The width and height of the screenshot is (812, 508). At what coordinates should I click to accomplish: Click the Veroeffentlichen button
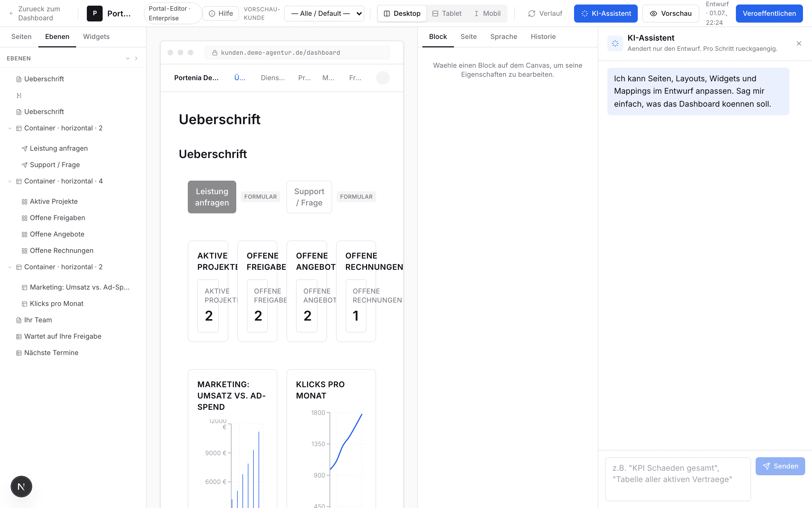pos(769,14)
